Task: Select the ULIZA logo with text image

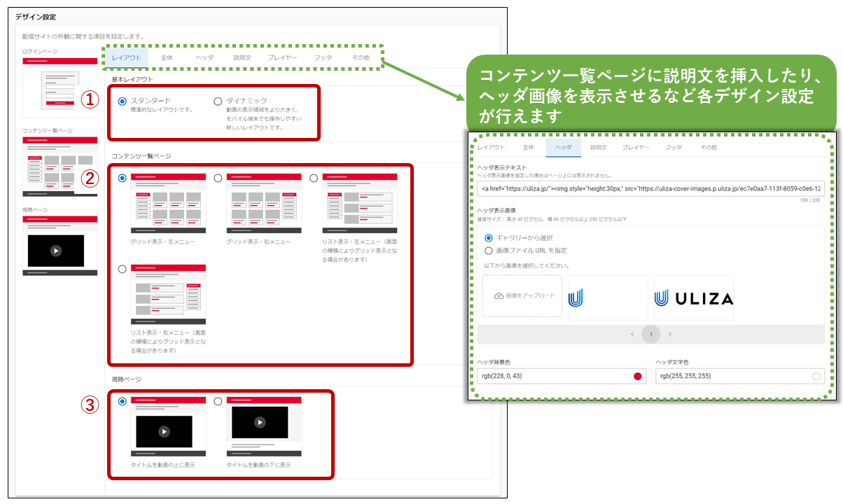Action: coord(693,297)
